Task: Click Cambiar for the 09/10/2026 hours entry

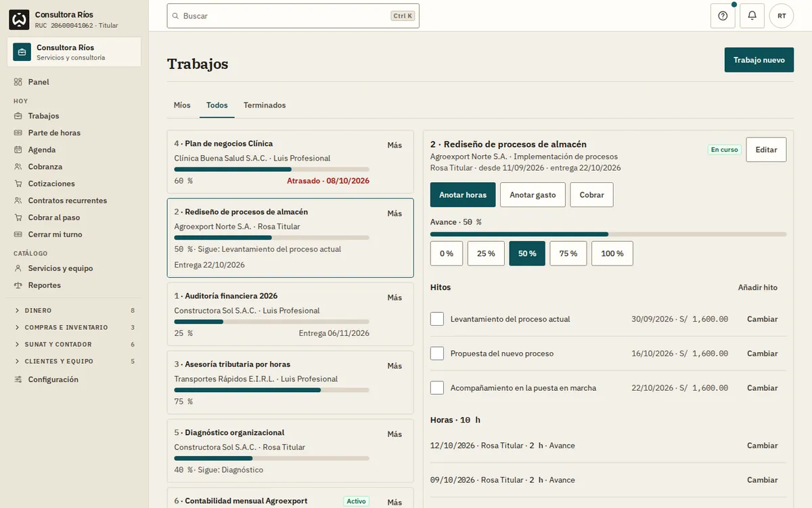Action: [762, 480]
